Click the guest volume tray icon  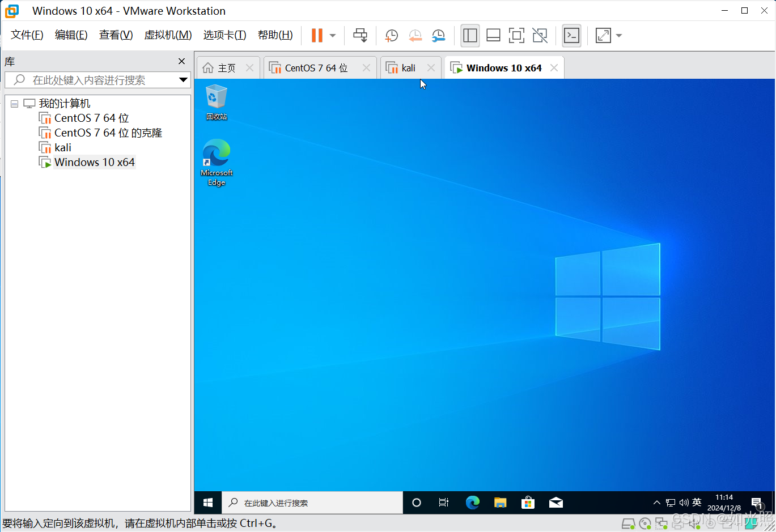point(684,503)
